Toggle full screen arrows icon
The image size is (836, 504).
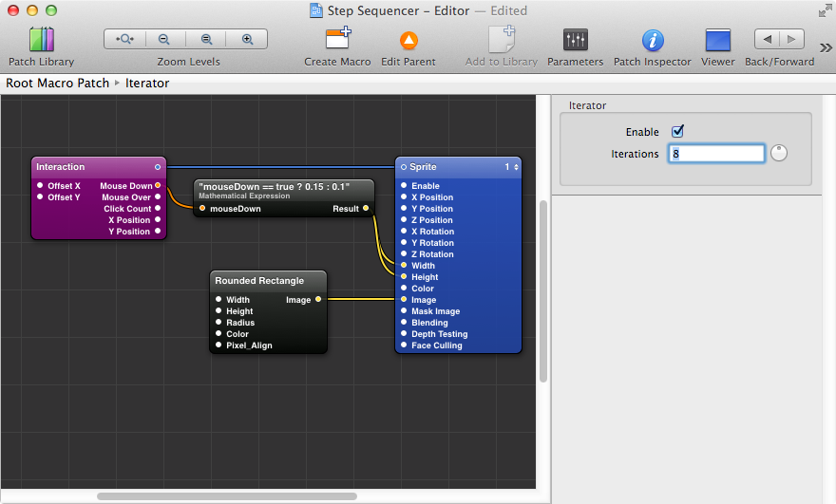826,10
